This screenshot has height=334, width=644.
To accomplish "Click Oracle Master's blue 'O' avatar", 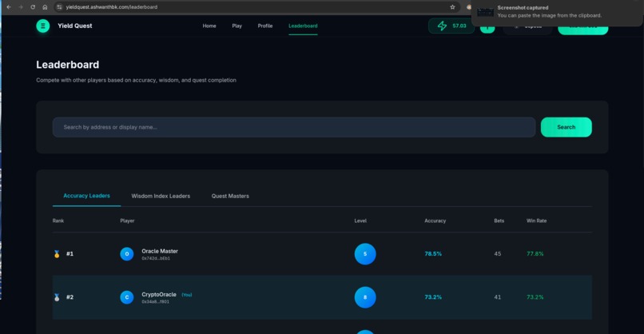I will (x=127, y=254).
